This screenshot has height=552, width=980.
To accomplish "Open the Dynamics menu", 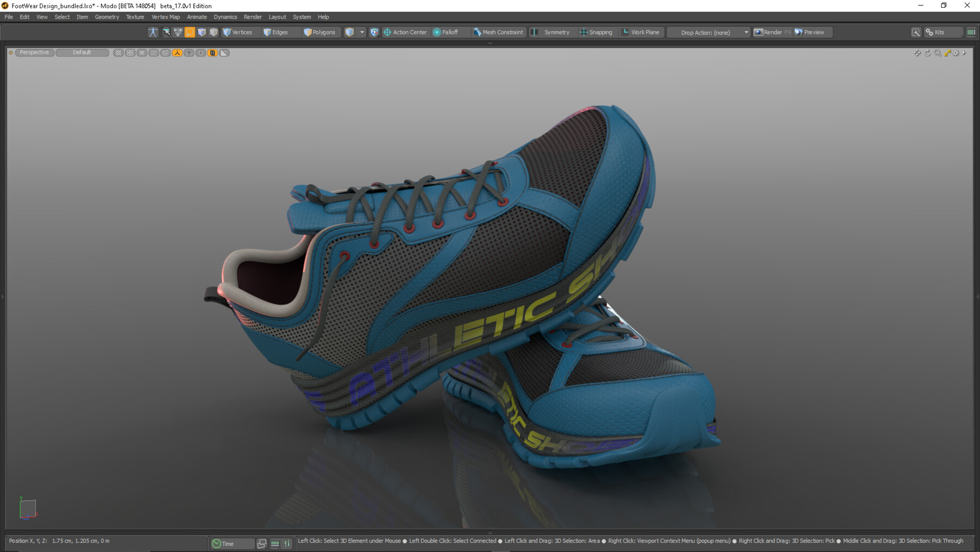I will tap(225, 17).
